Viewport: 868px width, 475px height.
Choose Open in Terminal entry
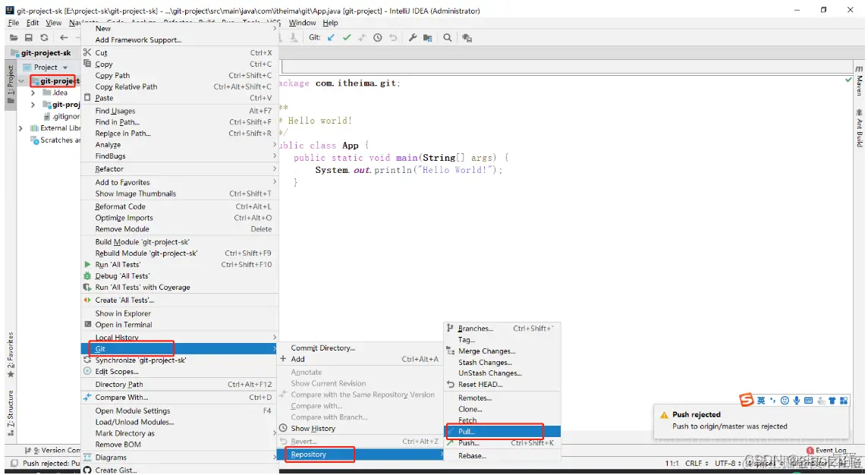(x=179, y=325)
